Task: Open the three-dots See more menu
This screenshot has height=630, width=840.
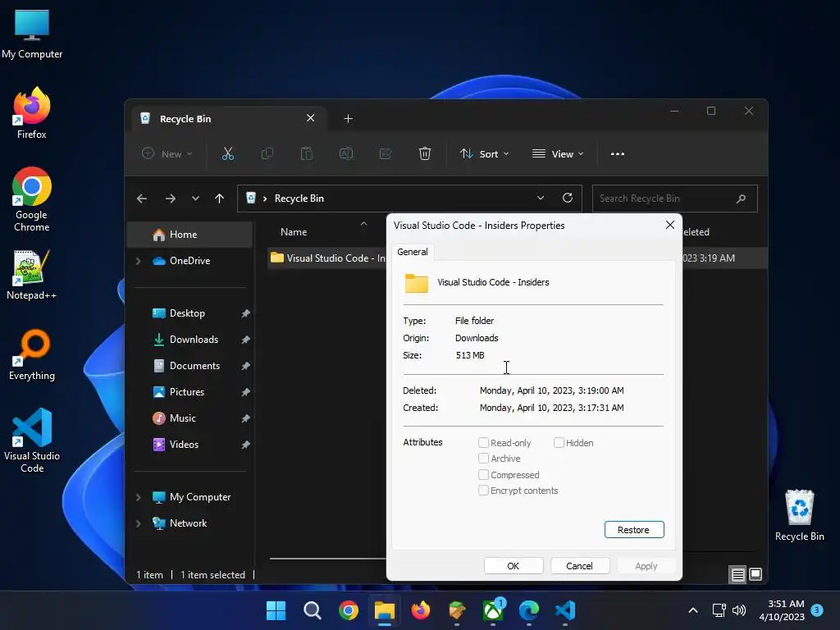Action: point(618,153)
